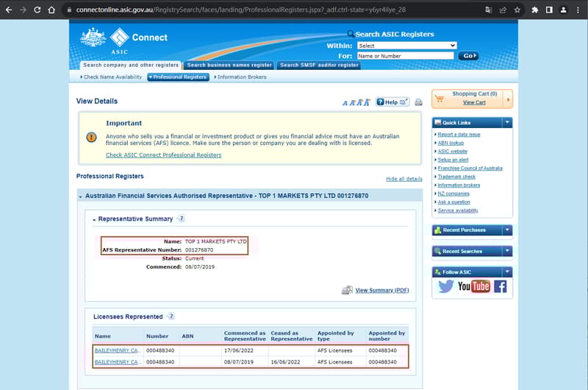Switch to Search business names register tab
588x390 pixels.
(x=229, y=65)
